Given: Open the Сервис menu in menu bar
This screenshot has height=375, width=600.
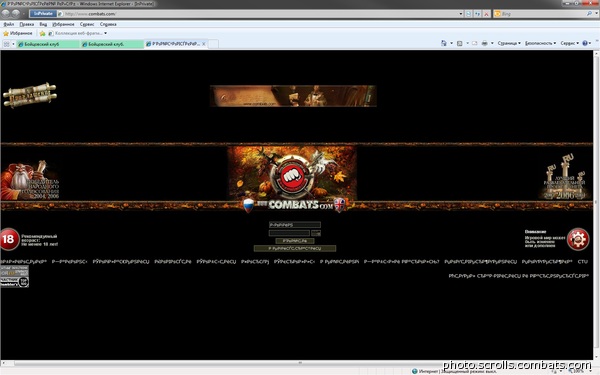Looking at the screenshot, I should pos(87,24).
